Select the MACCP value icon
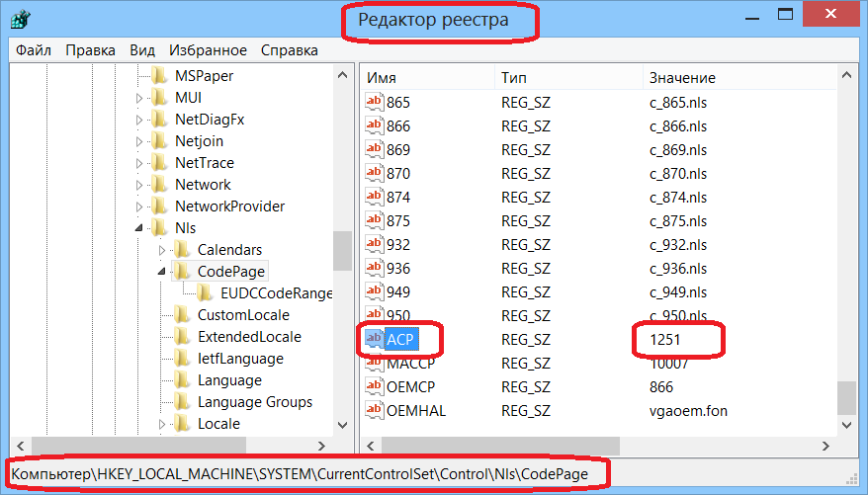 375,364
